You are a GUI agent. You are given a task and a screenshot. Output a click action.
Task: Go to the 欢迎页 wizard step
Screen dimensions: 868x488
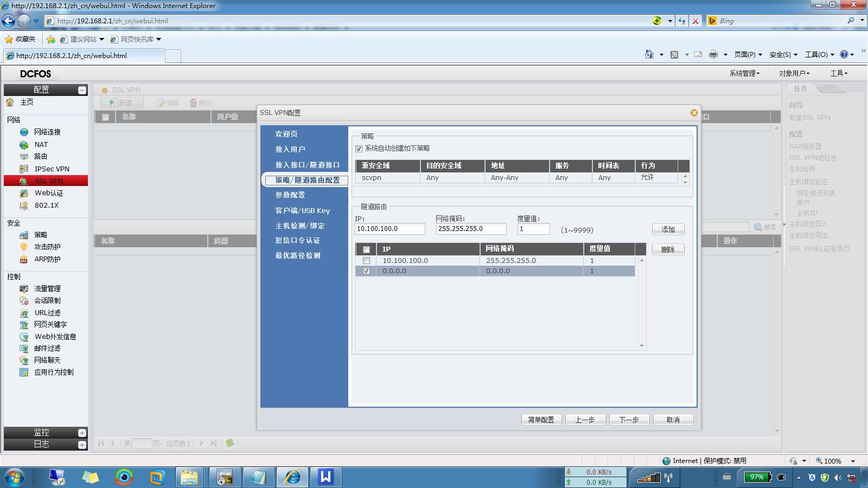(286, 134)
